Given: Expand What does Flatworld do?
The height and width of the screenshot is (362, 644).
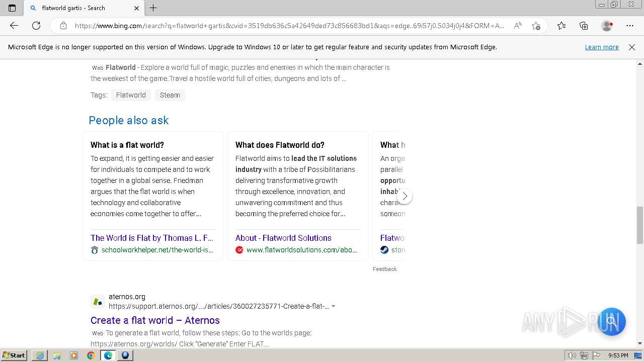Looking at the screenshot, I should [280, 145].
